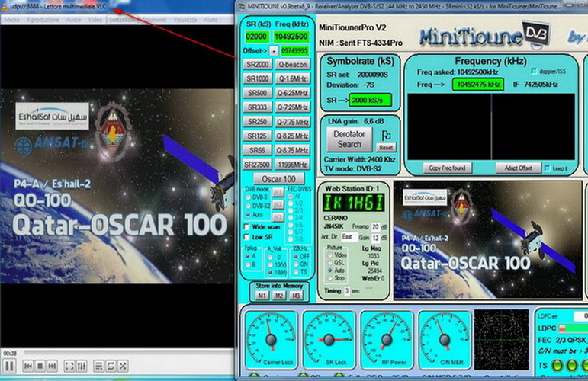Select the SR125 preset
Image resolution: width=588 pixels, height=381 pixels.
pos(257,136)
